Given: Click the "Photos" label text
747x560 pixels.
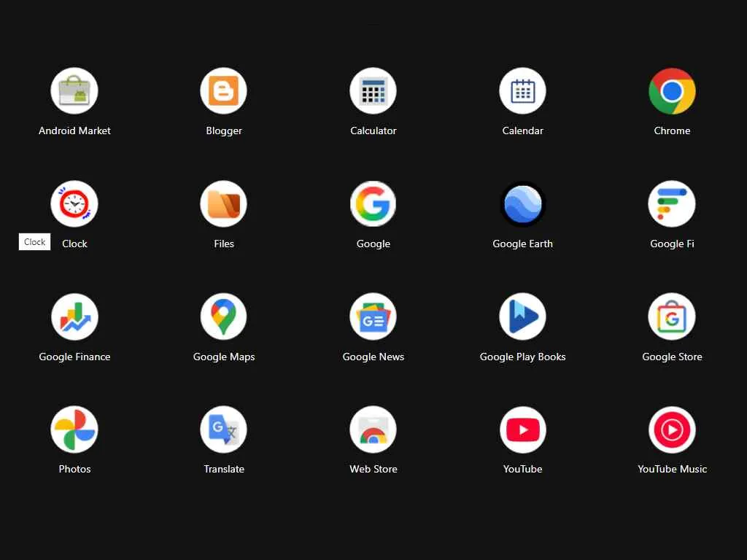Looking at the screenshot, I should pos(74,469).
